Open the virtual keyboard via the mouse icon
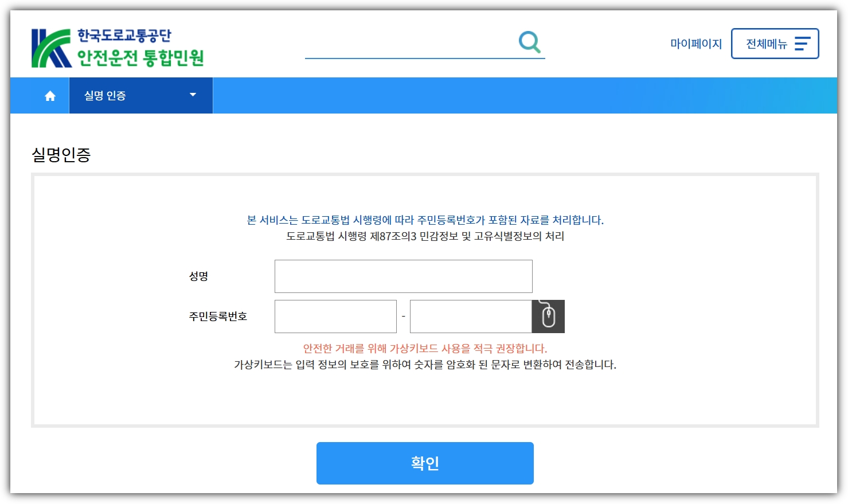Screen dimensions: 848x504 point(549,316)
